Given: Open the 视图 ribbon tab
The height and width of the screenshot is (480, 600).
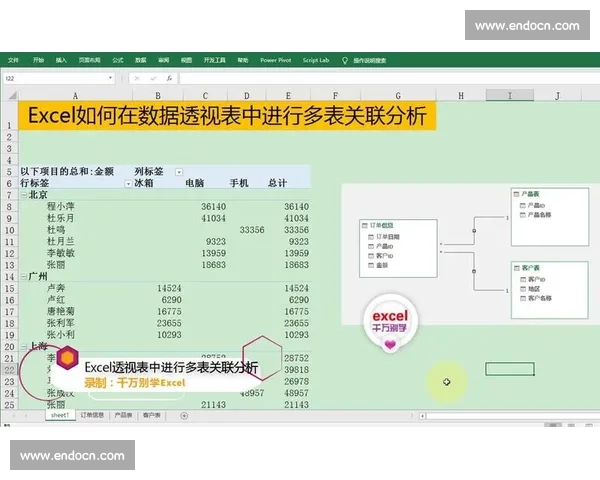Looking at the screenshot, I should pos(186,60).
